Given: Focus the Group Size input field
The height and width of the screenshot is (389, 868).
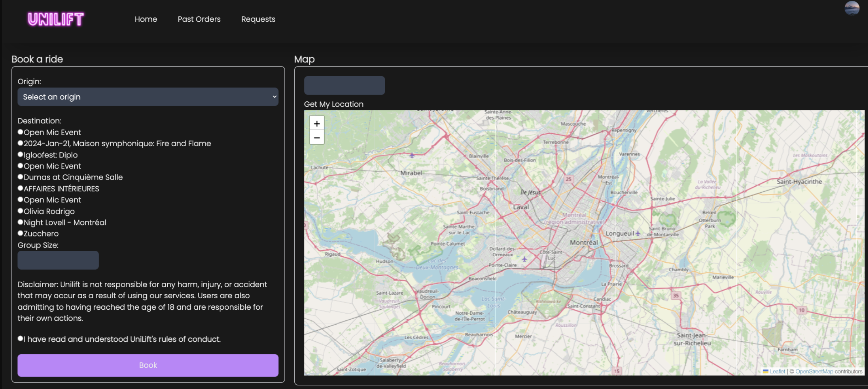Looking at the screenshot, I should click(x=58, y=260).
